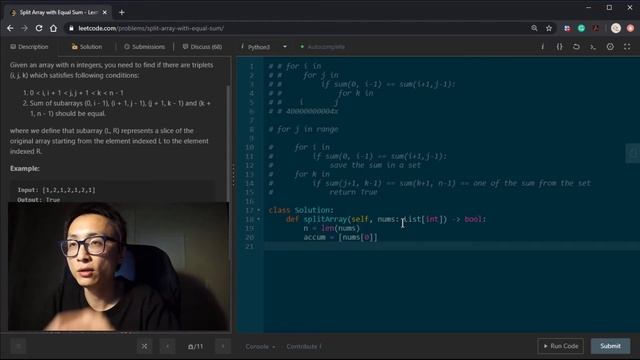Open the red PDF extension icon
The image size is (640, 360).
coord(596,28)
